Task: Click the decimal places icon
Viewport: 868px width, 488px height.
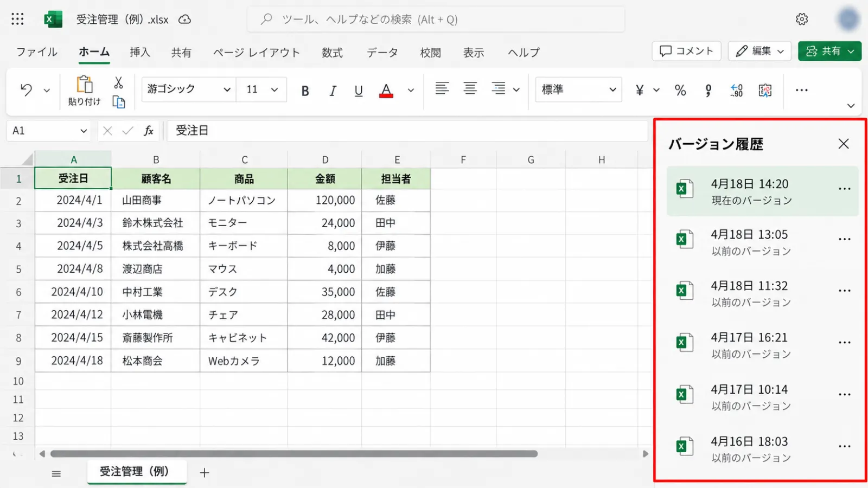Action: [x=736, y=90]
